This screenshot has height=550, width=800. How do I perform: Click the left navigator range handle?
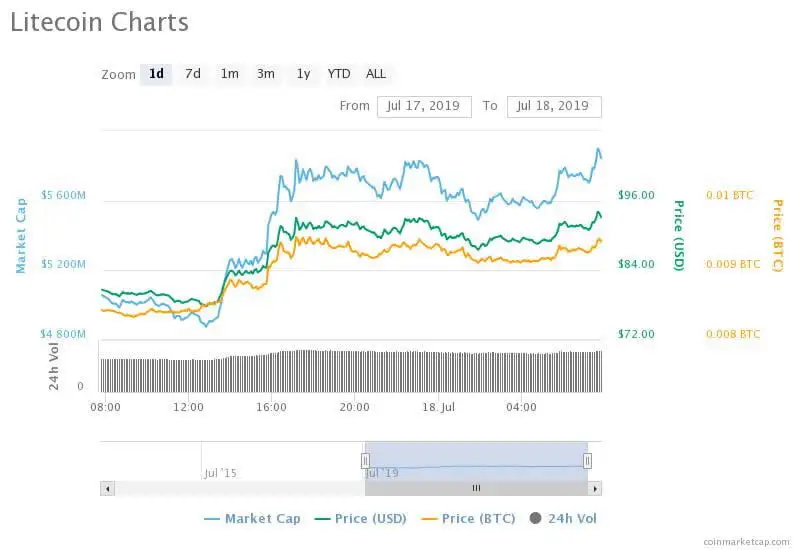point(365,460)
